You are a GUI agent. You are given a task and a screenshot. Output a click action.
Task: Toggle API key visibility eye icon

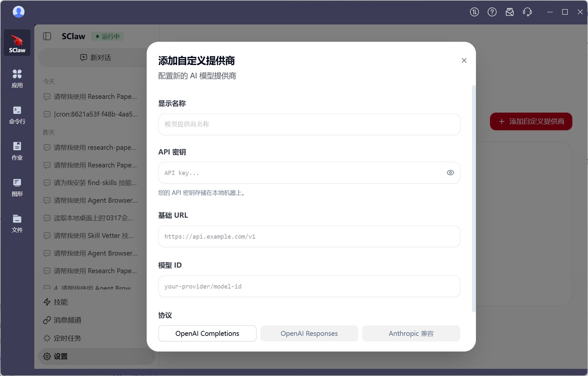click(450, 173)
